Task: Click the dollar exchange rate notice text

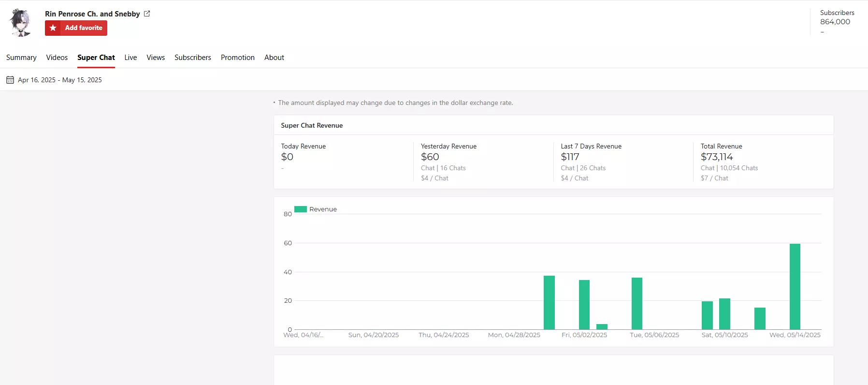Action: [395, 103]
